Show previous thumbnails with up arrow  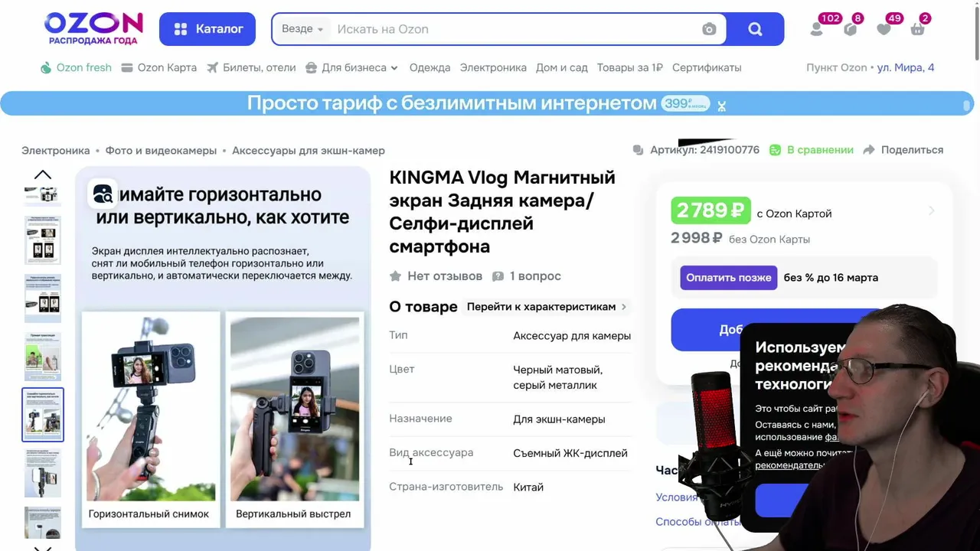(43, 174)
